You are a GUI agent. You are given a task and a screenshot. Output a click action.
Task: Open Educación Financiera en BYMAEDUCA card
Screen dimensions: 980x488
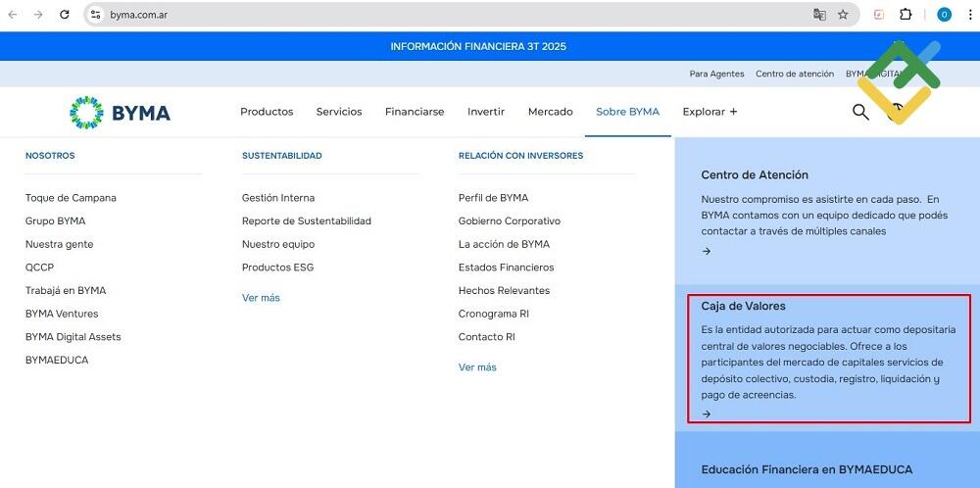[807, 469]
